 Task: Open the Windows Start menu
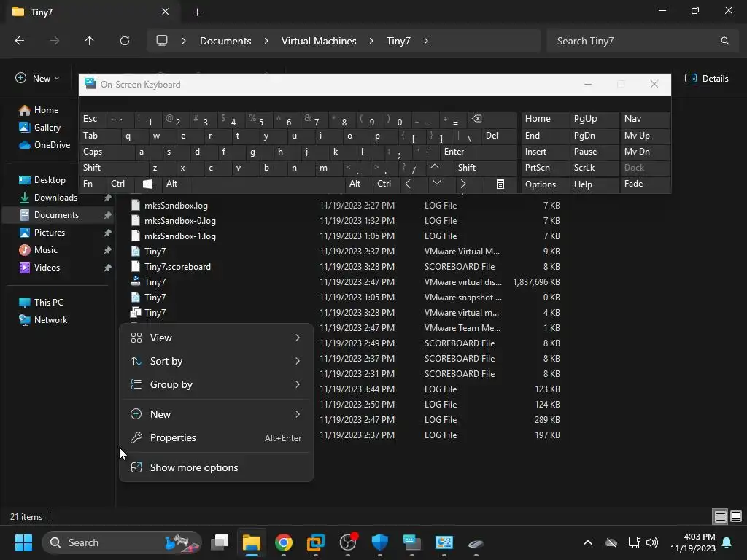(x=23, y=542)
